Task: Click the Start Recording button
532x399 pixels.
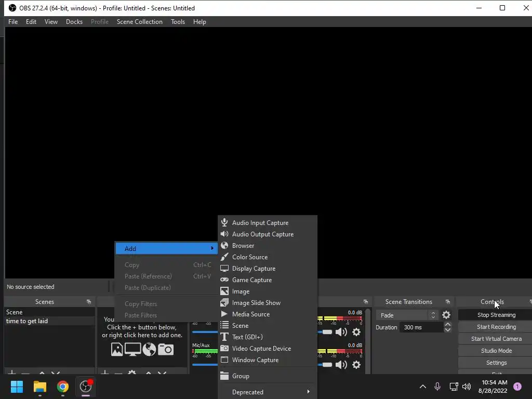Action: (496, 327)
